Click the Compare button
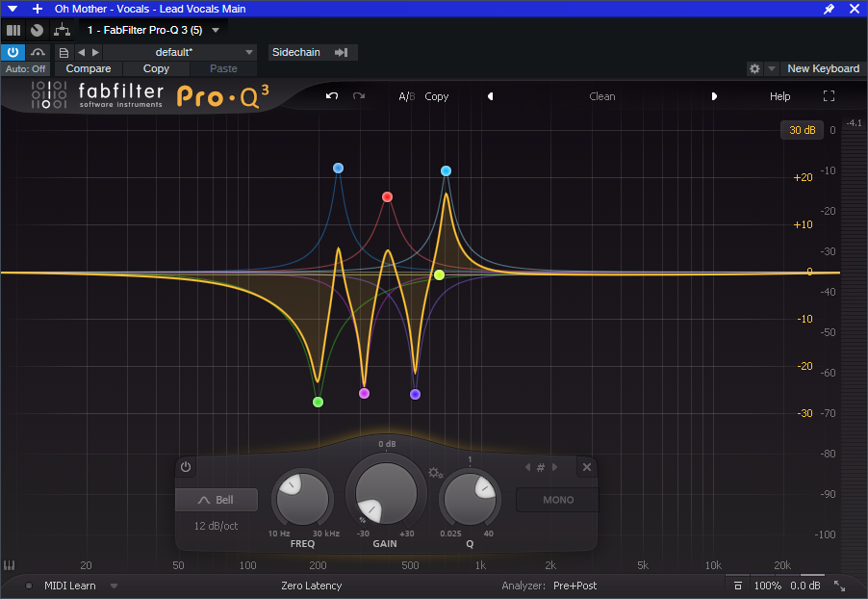 point(89,68)
